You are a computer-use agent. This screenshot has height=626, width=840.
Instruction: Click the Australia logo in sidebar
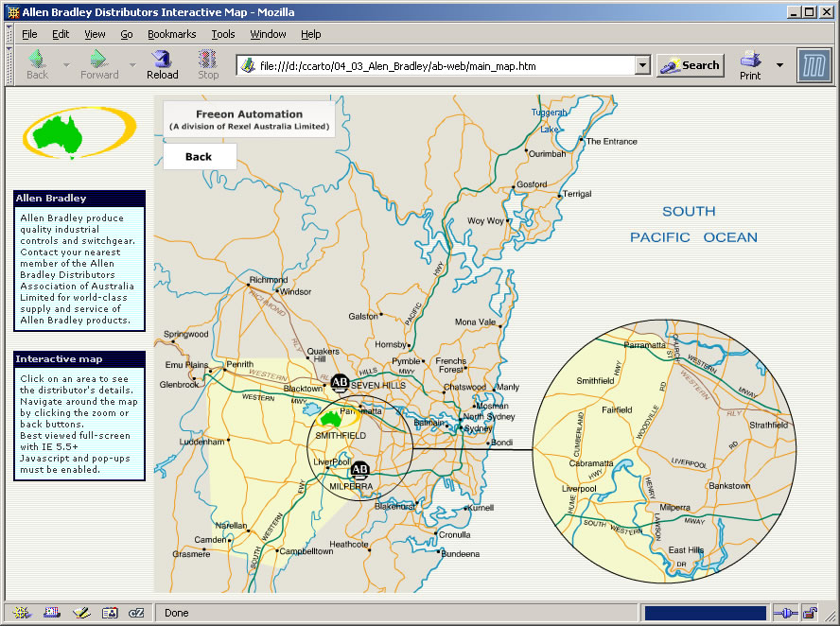tap(79, 132)
